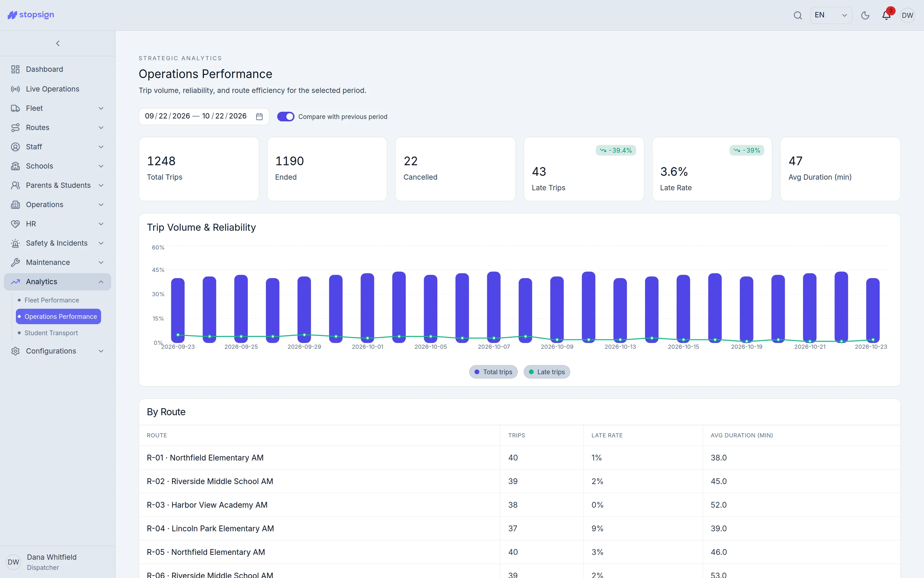Open the search icon in header
Screen dimensions: 924x578
[x=798, y=15]
